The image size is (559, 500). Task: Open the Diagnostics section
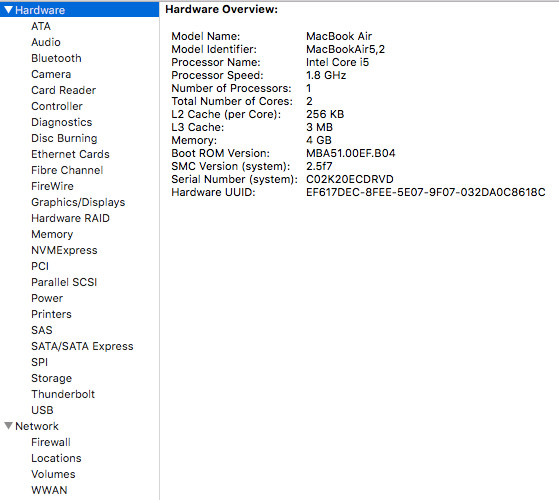click(62, 122)
